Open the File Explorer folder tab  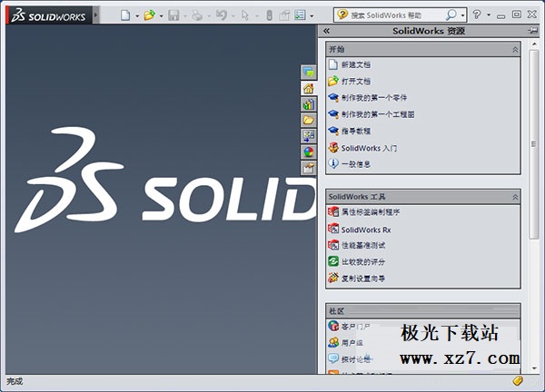pos(308,120)
